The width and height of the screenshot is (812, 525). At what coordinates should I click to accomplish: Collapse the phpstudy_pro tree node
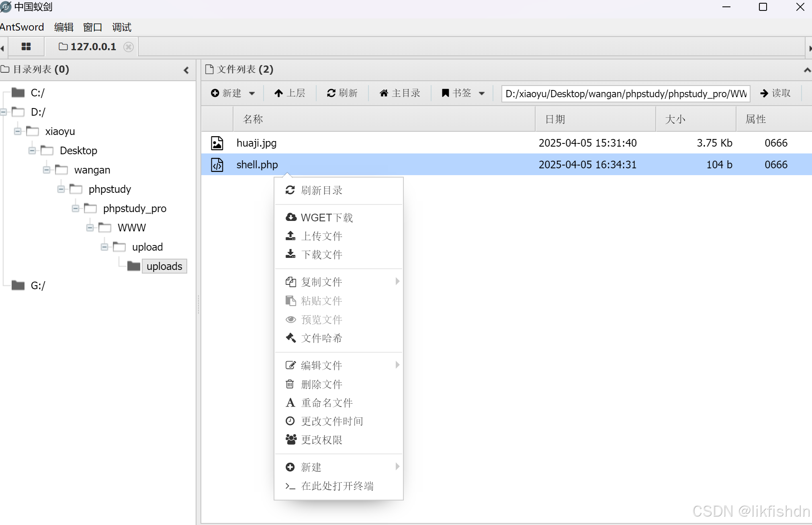(76, 208)
